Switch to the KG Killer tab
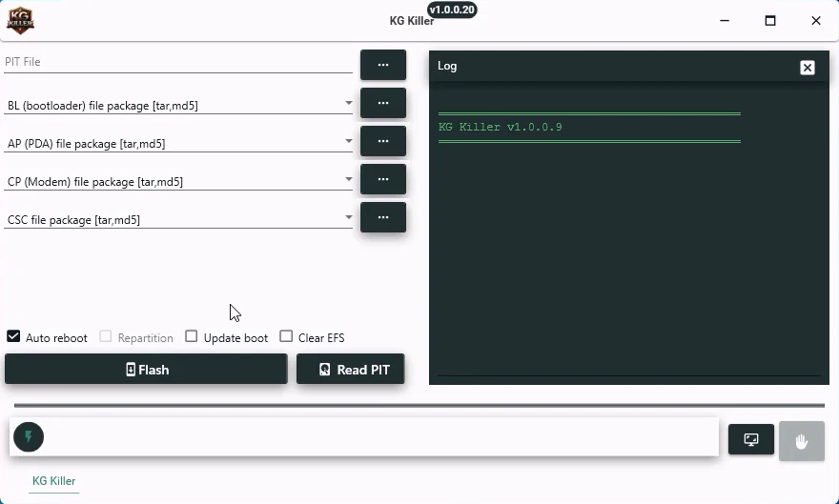Viewport: 839px width, 504px height. point(53,481)
